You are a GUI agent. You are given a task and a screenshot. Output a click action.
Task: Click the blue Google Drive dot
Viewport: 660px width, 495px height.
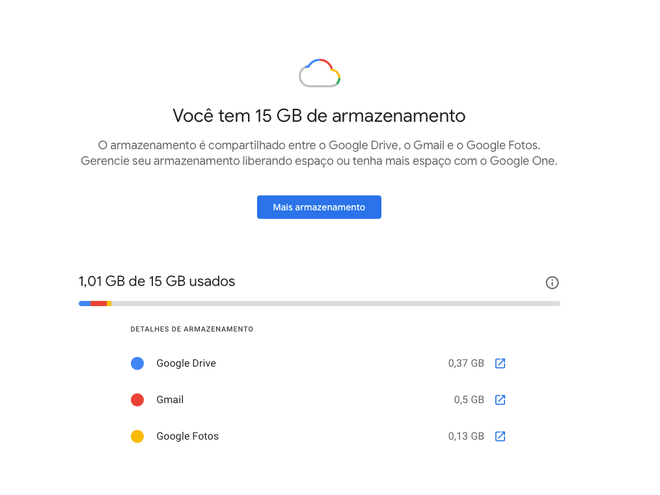(137, 363)
